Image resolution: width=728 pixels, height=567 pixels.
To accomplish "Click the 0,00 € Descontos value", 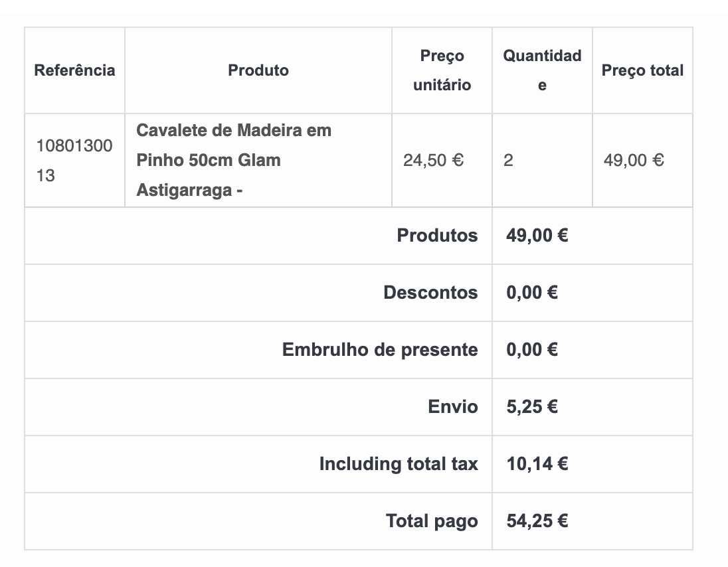I will (x=531, y=293).
